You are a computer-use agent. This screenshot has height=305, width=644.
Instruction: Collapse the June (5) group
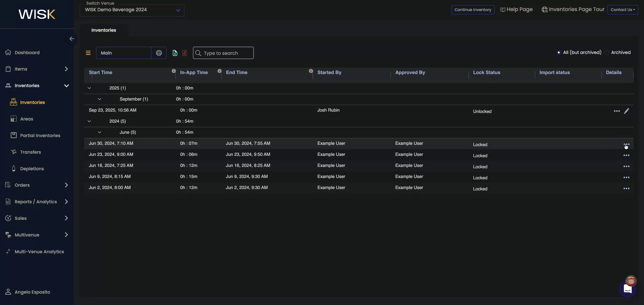click(99, 132)
